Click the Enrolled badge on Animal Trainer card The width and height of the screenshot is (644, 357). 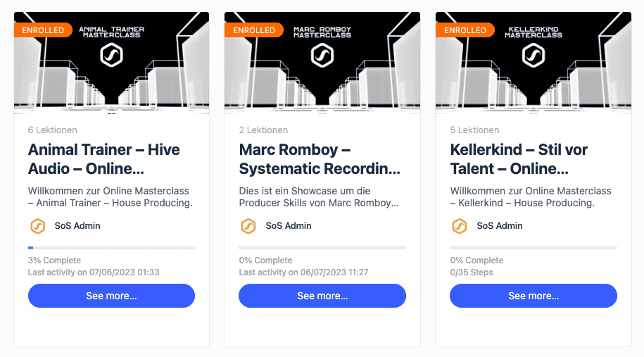click(x=43, y=30)
